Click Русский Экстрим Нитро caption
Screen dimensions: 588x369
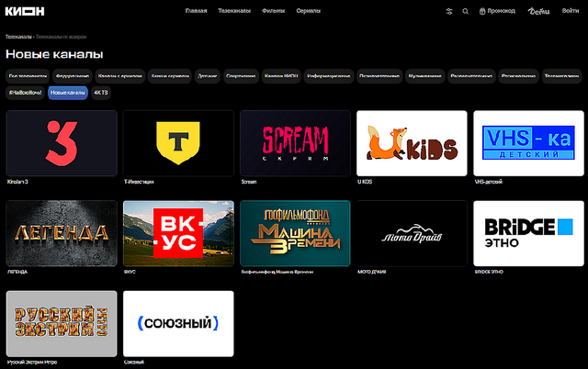[x=32, y=363]
